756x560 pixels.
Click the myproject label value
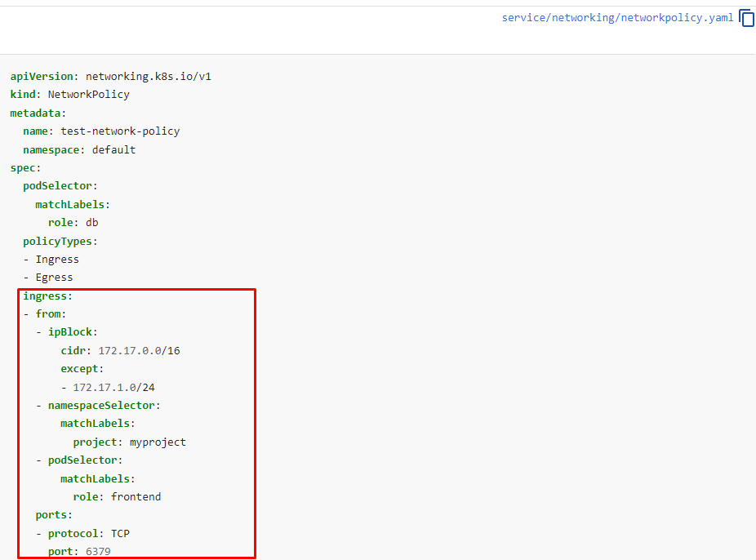tap(158, 442)
